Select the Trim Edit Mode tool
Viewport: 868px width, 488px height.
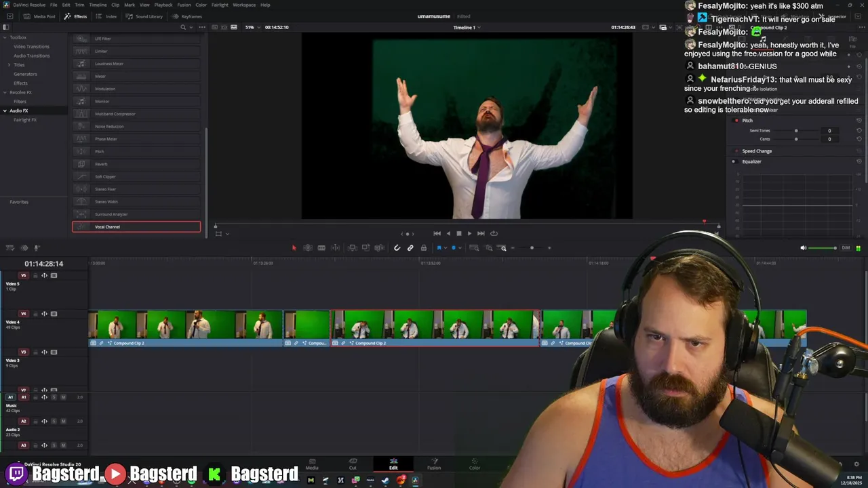[307, 248]
